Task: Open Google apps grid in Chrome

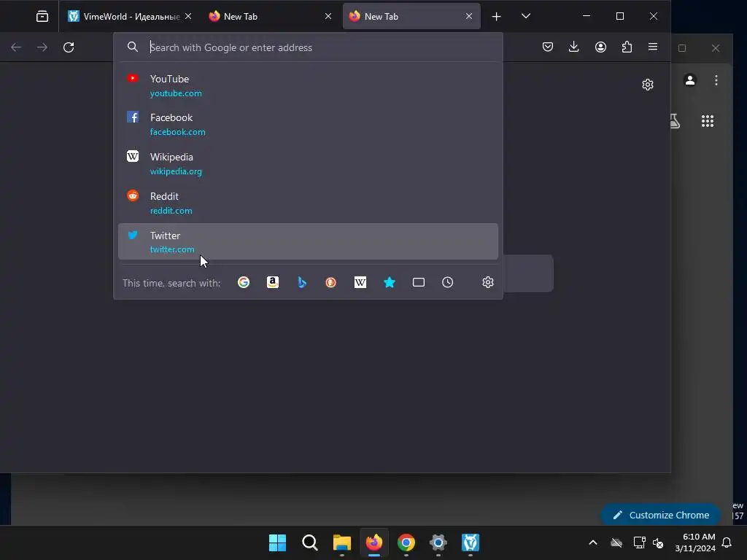Action: [x=708, y=121]
